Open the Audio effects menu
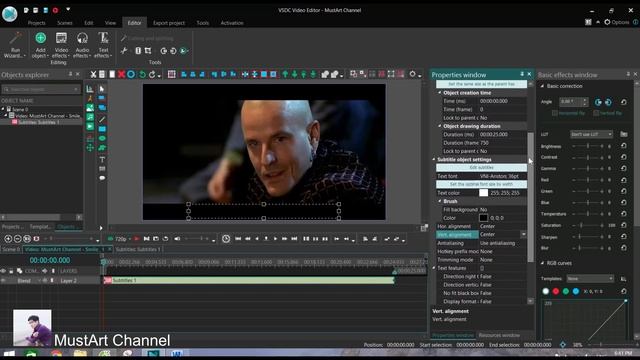640x360 pixels. [x=82, y=45]
